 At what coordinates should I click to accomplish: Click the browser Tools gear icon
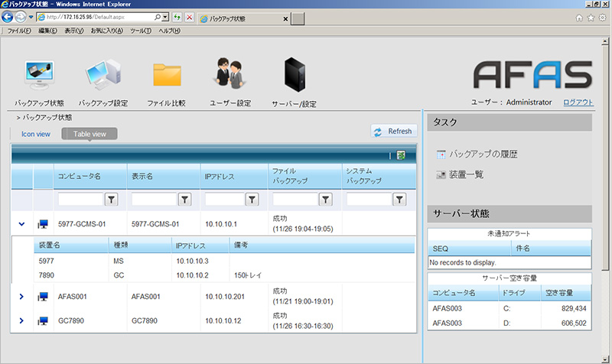click(603, 18)
